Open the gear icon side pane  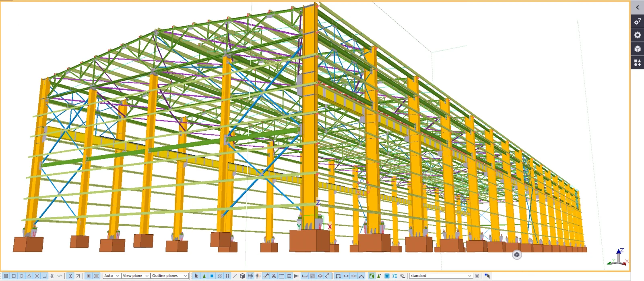[638, 35]
